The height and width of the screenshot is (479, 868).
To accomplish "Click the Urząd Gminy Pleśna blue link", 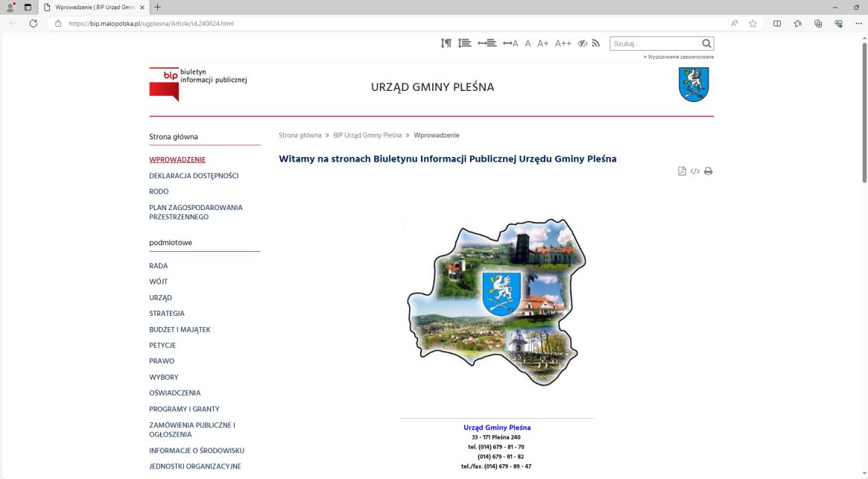I will [x=497, y=428].
